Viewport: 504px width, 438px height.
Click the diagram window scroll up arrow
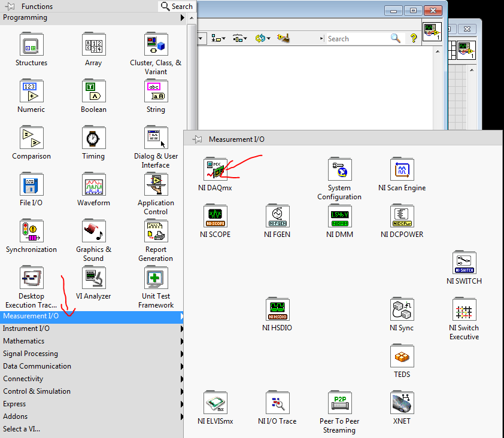438,51
